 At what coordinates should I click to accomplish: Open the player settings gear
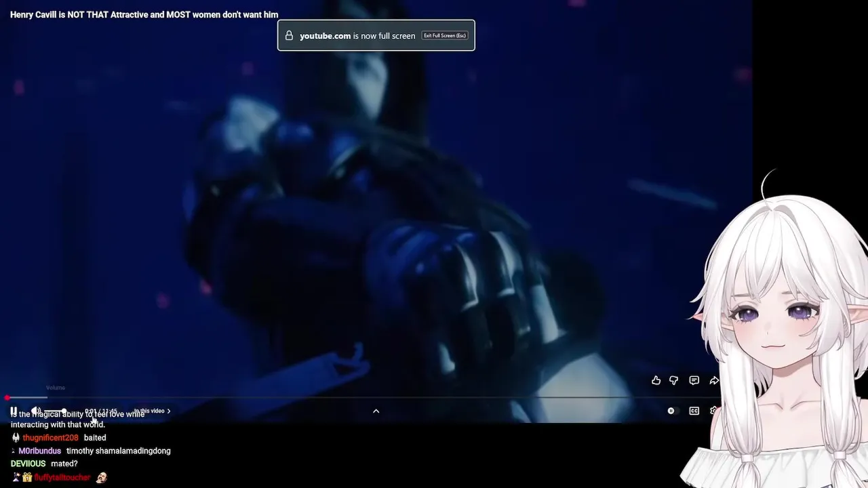pos(713,411)
